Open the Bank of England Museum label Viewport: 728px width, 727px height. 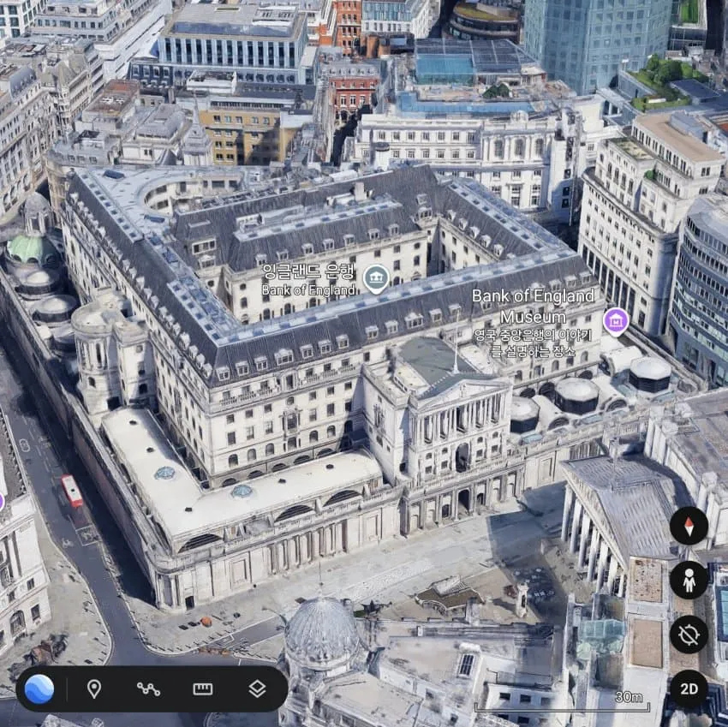pos(533,323)
